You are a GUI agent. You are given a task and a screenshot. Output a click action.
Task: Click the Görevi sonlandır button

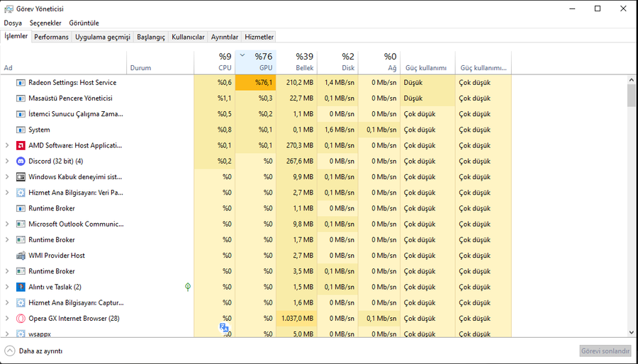click(x=605, y=351)
